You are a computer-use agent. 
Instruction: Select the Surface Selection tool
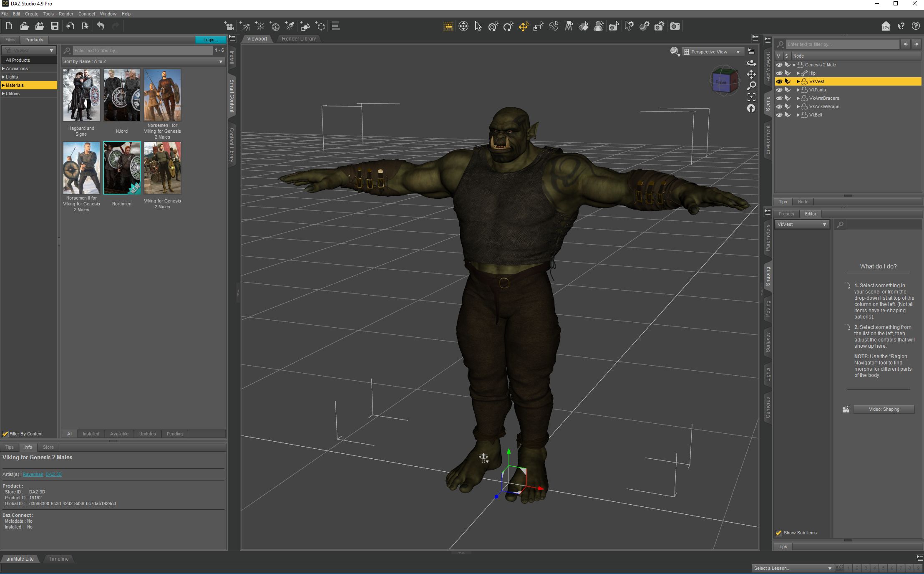[x=584, y=26]
